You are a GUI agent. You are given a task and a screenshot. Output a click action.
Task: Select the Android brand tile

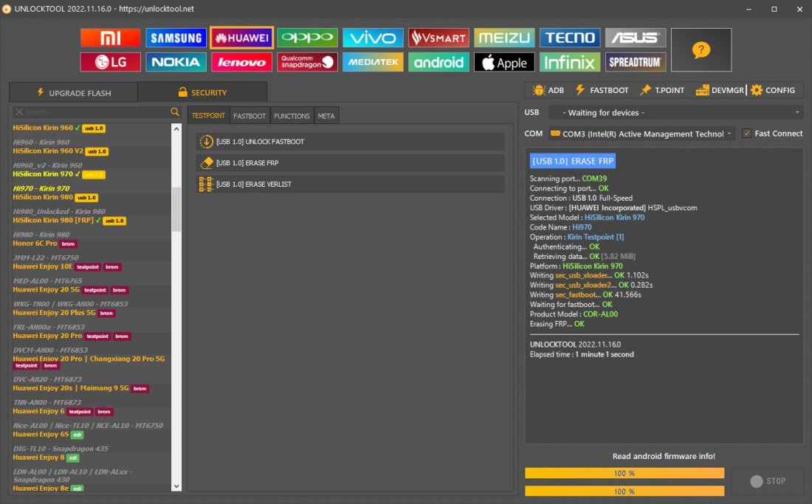pyautogui.click(x=438, y=62)
